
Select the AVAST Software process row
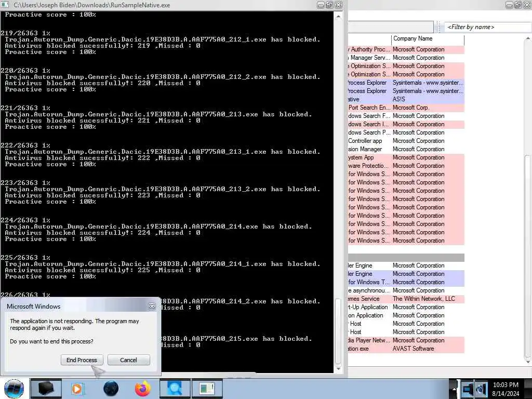click(406, 349)
